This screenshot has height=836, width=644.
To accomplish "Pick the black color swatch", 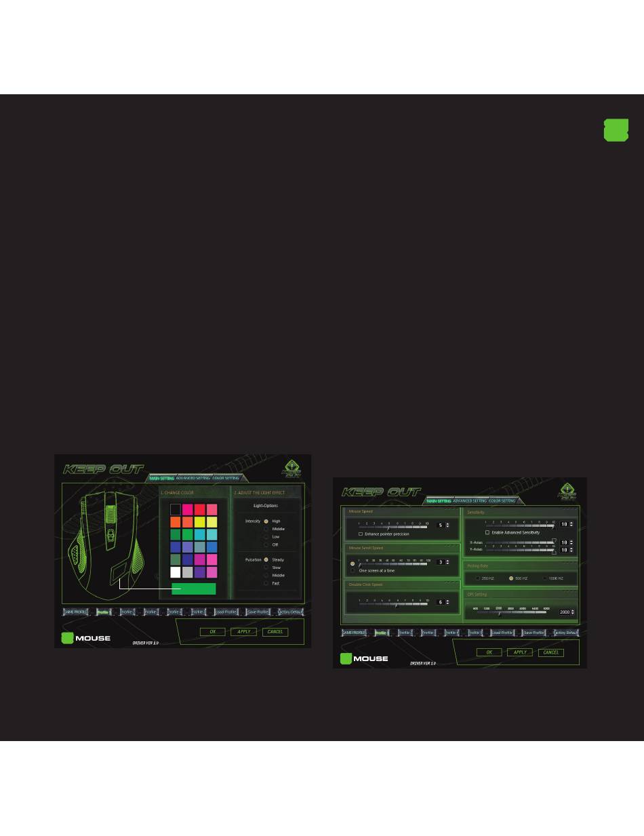I will [x=176, y=509].
